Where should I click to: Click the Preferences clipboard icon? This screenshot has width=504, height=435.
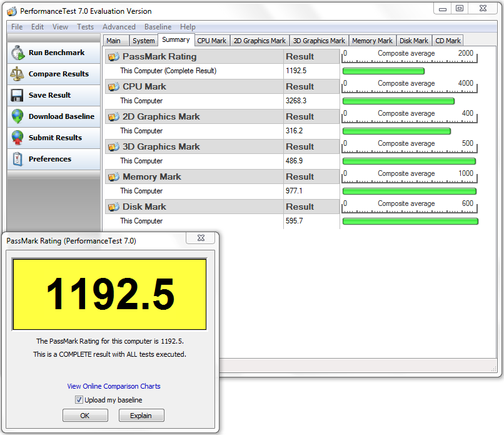[18, 159]
